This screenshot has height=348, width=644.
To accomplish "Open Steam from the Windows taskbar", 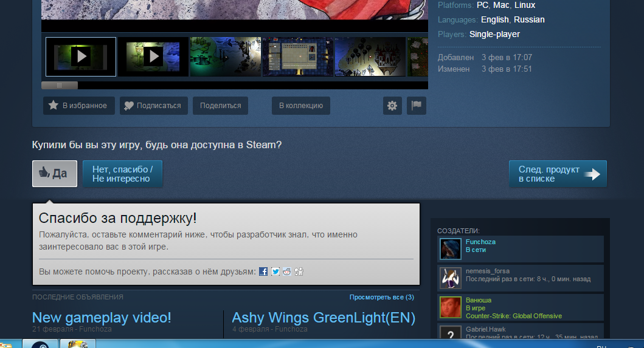I will click(x=40, y=344).
